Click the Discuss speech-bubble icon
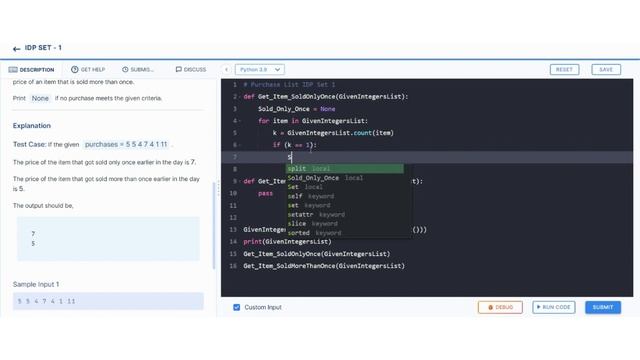Image resolution: width=640 pixels, height=360 pixels. pyautogui.click(x=178, y=69)
